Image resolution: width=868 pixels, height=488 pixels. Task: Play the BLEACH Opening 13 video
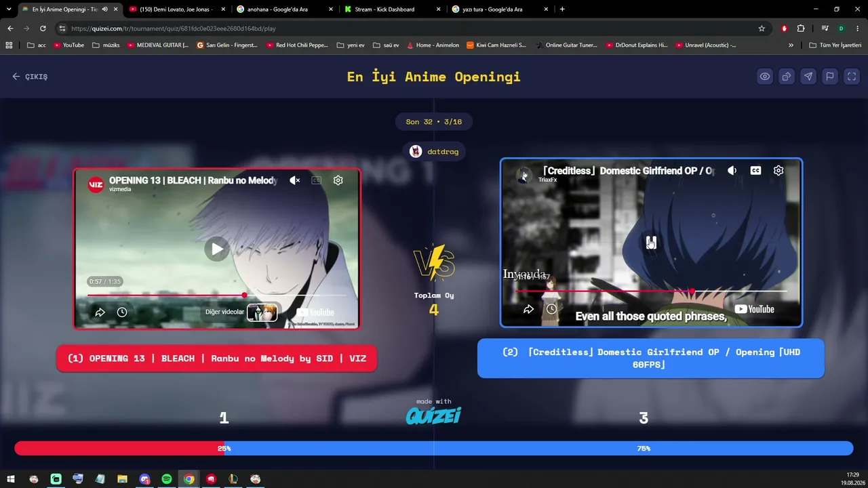click(217, 249)
